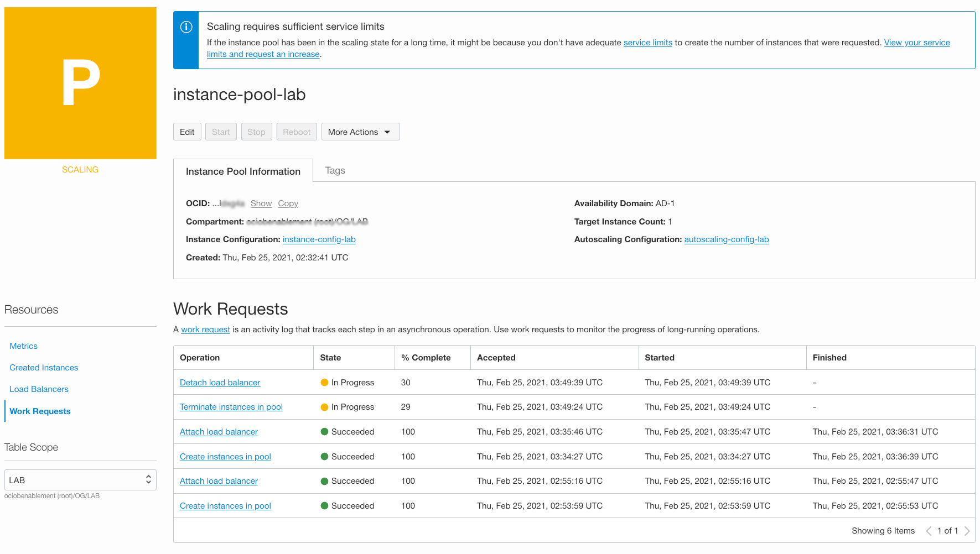Open the Detach load balancer work request

(220, 383)
